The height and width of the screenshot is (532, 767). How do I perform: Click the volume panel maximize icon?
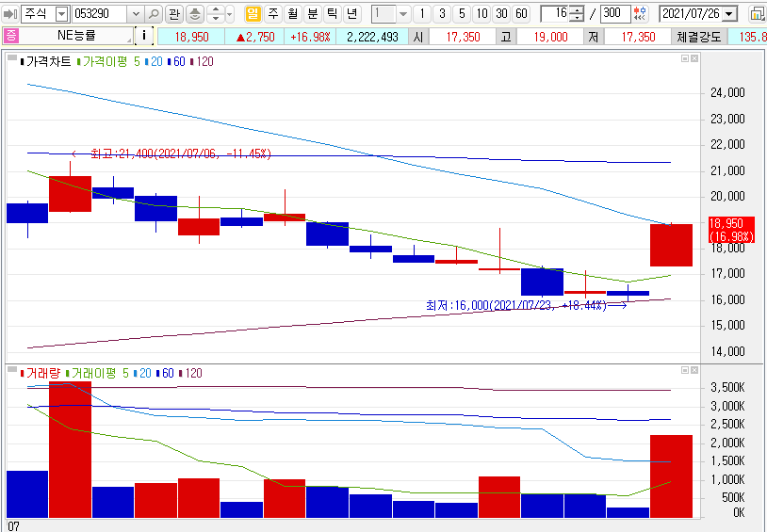[685, 371]
